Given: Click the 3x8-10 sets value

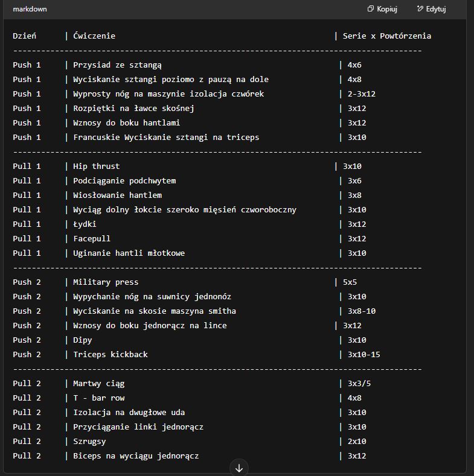Looking at the screenshot, I should click(x=362, y=311).
